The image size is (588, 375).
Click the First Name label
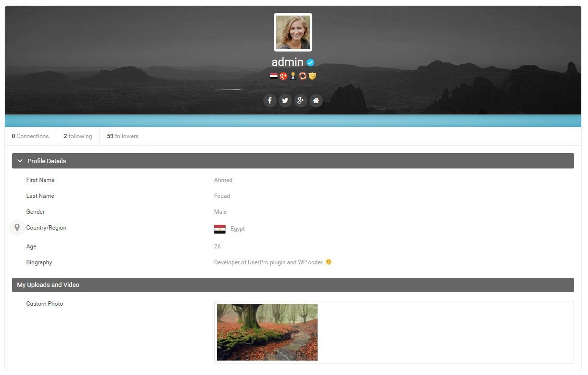40,180
